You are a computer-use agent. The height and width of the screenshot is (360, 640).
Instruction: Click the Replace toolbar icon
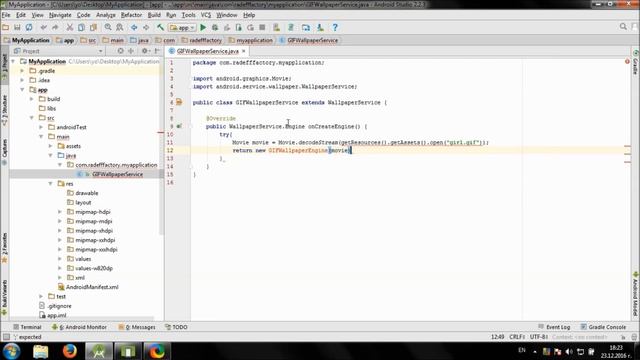click(x=120, y=27)
